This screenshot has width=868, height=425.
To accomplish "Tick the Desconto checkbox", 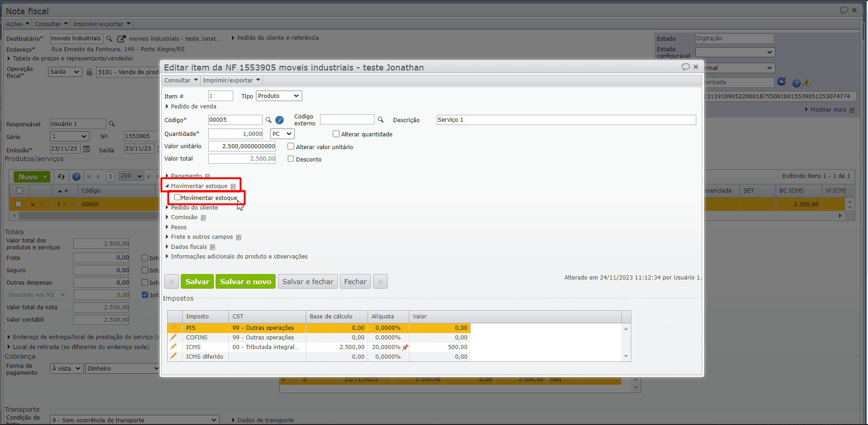I will coord(291,159).
